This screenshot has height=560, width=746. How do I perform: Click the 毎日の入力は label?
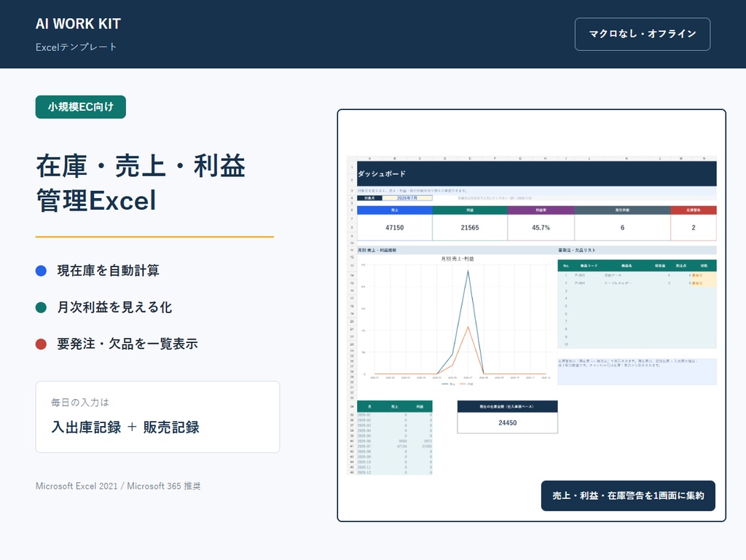pyautogui.click(x=80, y=403)
